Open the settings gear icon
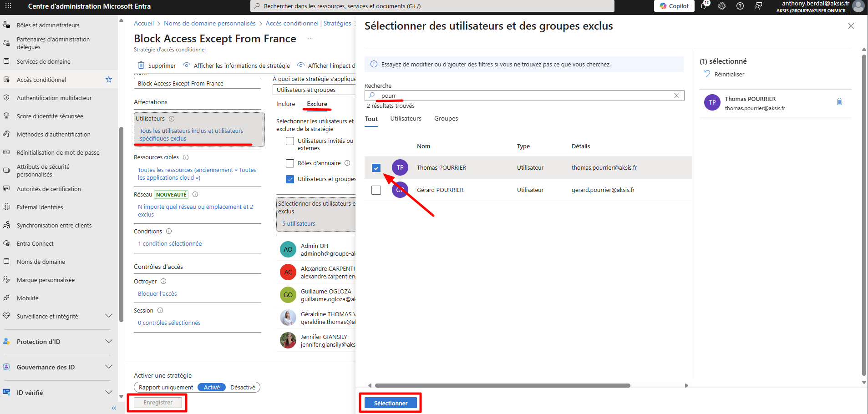 click(x=722, y=6)
